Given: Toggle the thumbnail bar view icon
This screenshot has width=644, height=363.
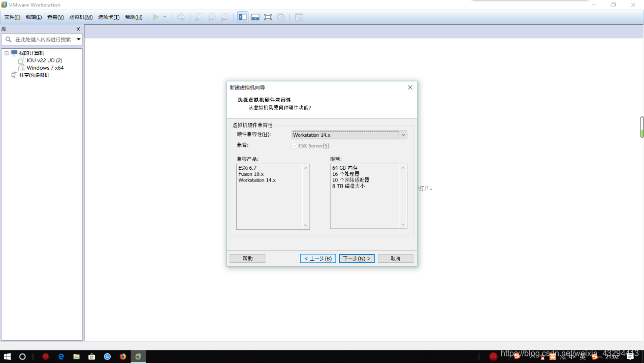Looking at the screenshot, I should point(255,17).
